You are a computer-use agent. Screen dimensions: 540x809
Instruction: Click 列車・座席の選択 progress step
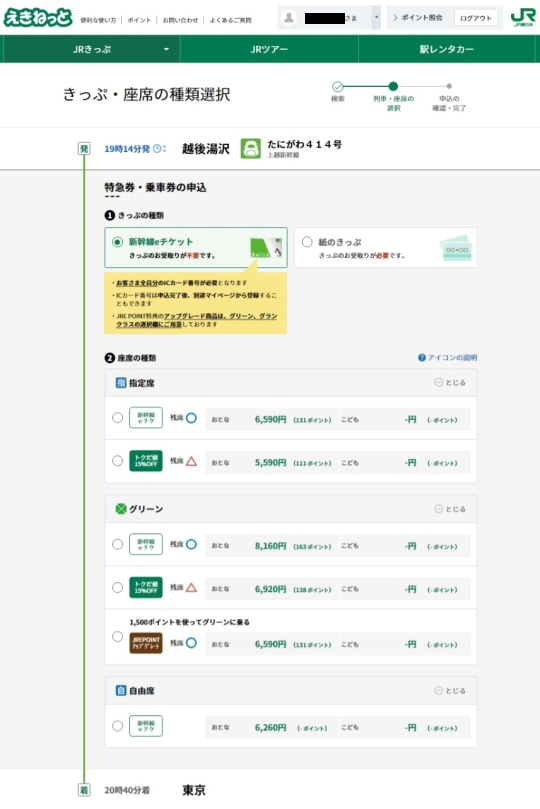point(394,96)
